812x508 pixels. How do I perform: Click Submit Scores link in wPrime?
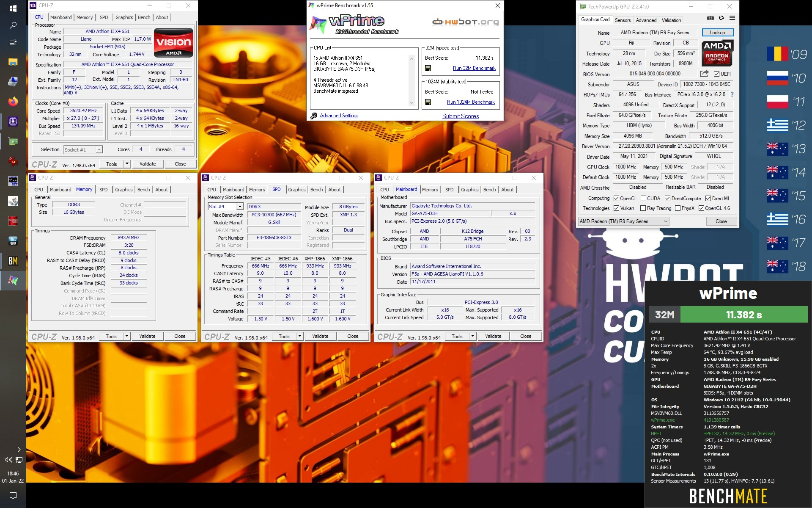point(461,116)
